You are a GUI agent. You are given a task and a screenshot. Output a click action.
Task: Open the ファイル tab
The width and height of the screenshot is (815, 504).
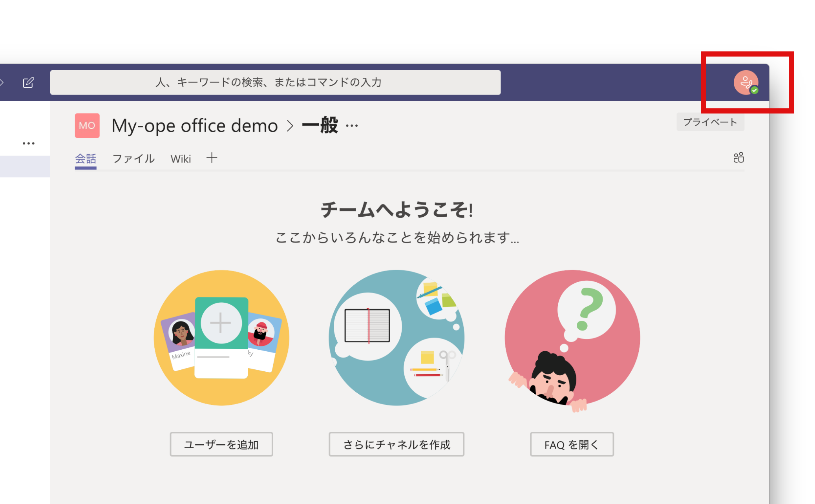(133, 159)
